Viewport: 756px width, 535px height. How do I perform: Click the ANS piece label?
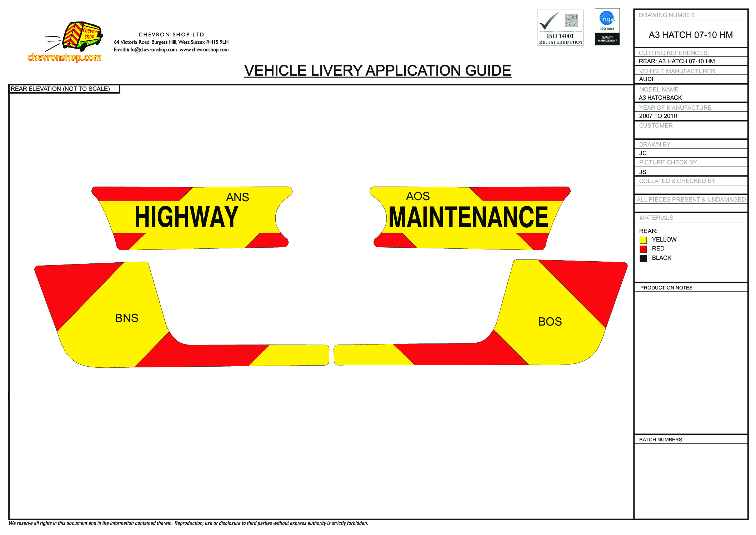(237, 197)
